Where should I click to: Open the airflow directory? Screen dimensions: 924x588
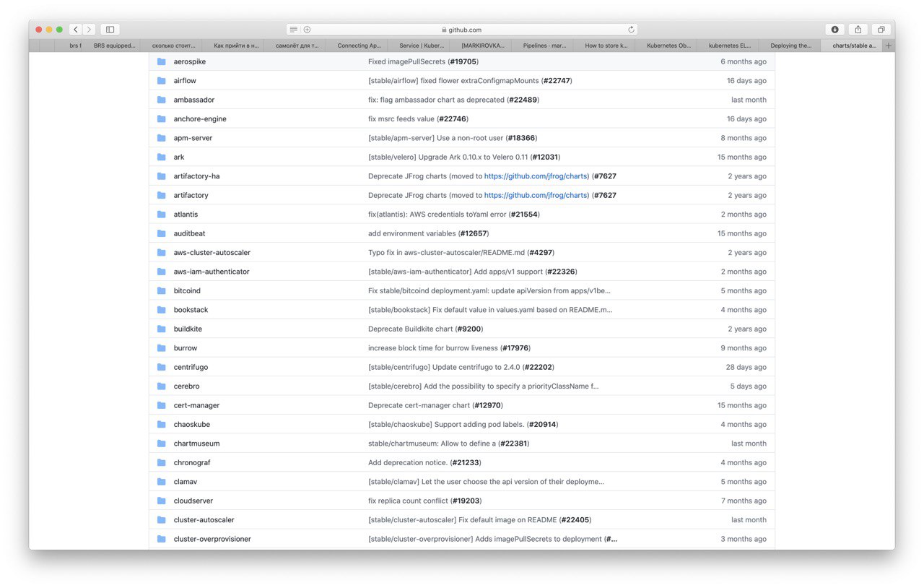click(185, 81)
